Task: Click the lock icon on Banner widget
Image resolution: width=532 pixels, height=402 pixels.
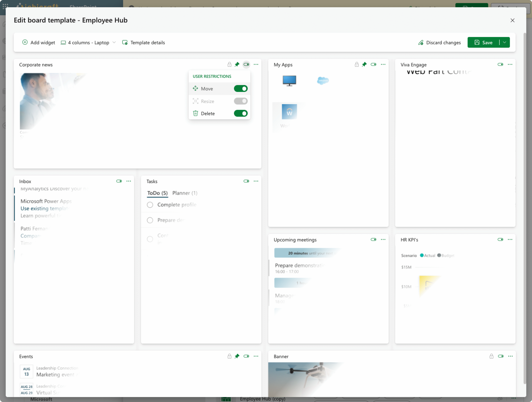Action: click(x=491, y=356)
